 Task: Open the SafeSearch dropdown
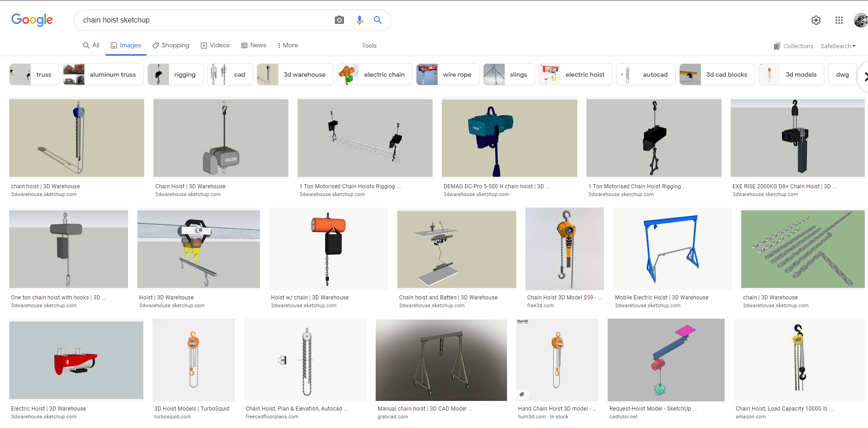(x=838, y=46)
